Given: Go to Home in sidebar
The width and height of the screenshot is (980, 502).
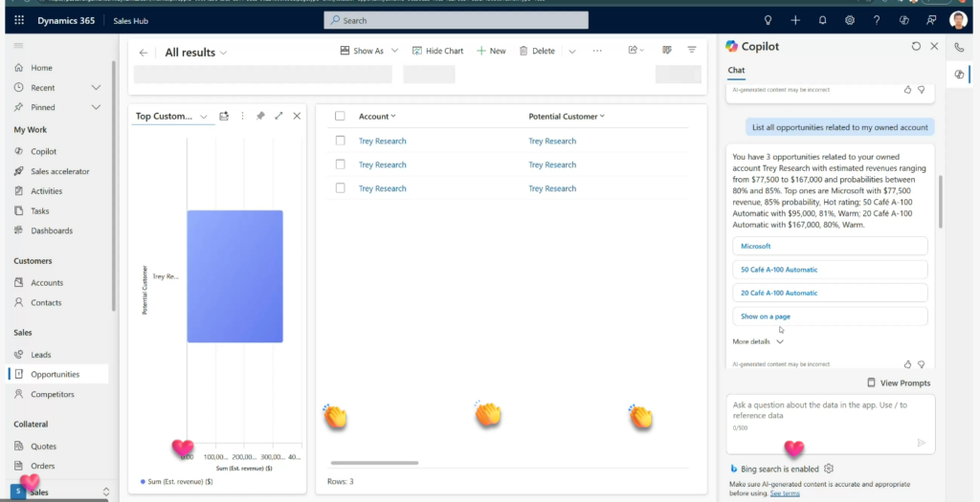Looking at the screenshot, I should (41, 68).
